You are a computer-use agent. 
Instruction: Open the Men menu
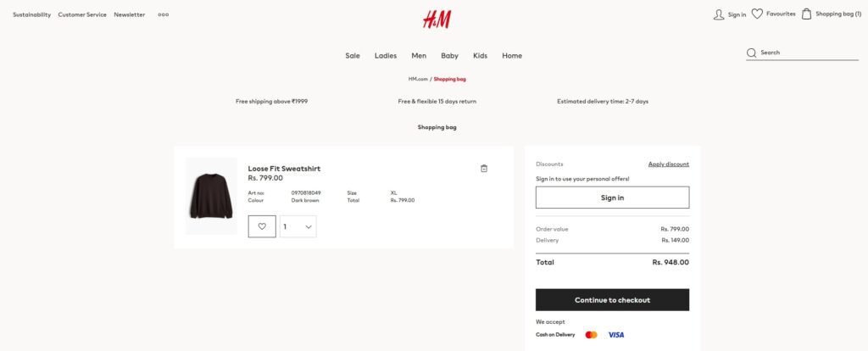point(419,56)
